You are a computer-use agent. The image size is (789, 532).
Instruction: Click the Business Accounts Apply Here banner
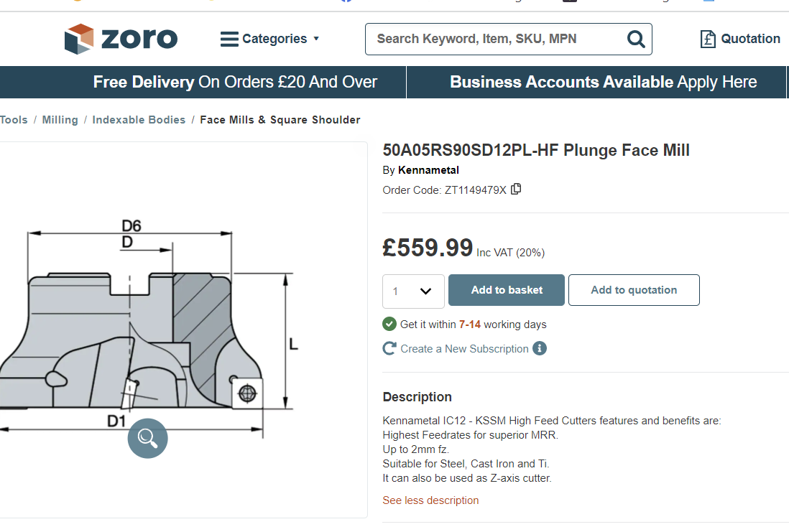click(603, 82)
